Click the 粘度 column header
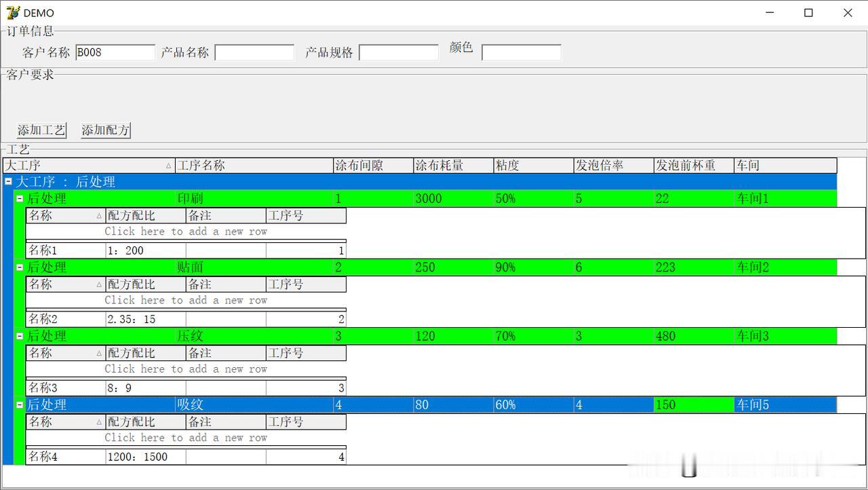This screenshot has width=868, height=490. (x=534, y=166)
